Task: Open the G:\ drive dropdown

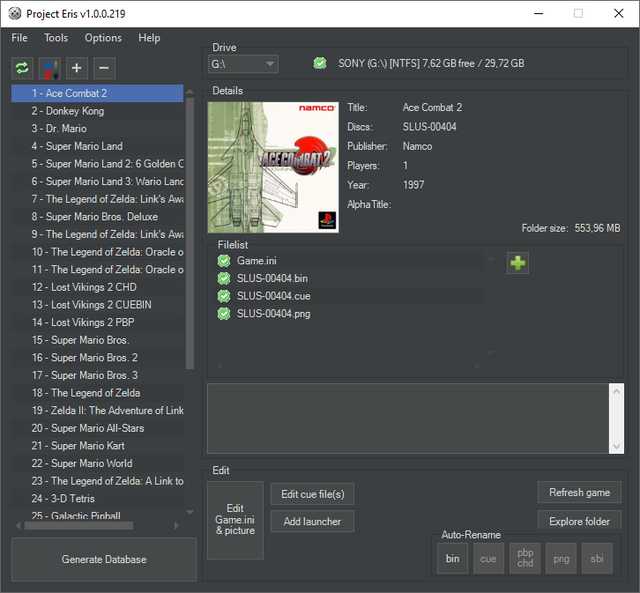Action: point(243,64)
